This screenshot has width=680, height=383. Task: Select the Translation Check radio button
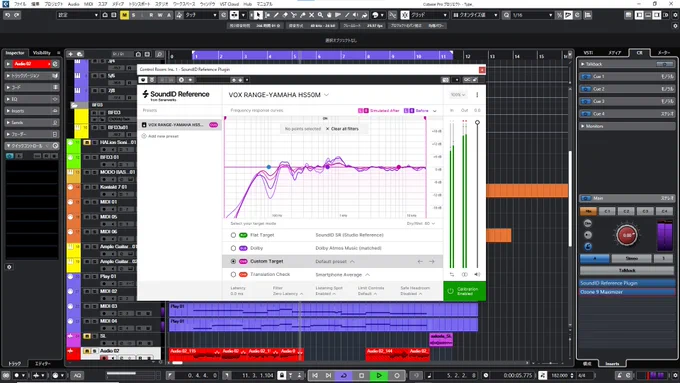(233, 275)
